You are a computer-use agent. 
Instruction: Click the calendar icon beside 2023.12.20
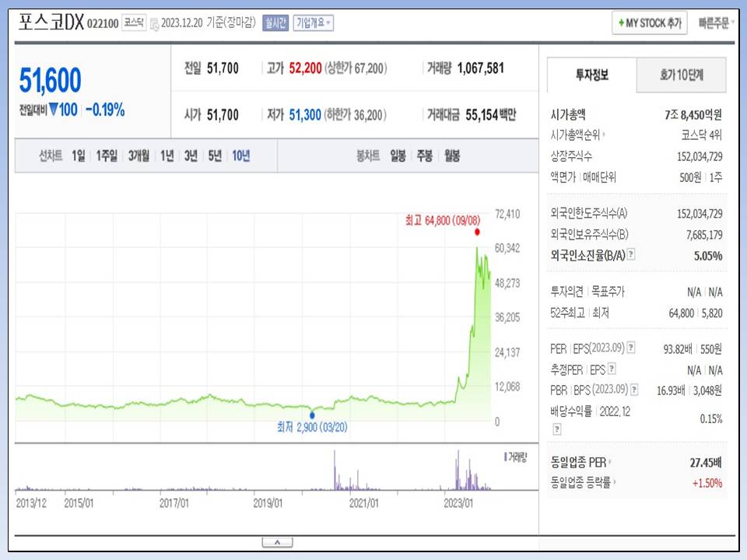point(154,24)
